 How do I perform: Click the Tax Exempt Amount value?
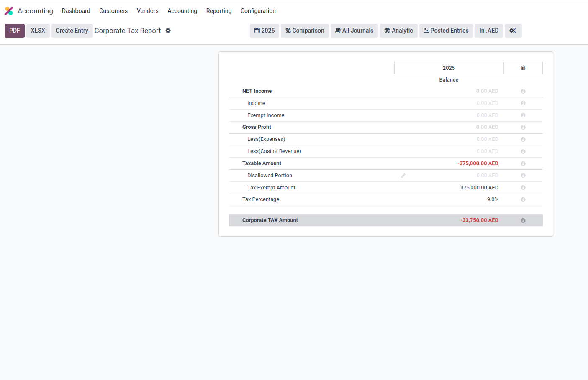[x=479, y=188]
